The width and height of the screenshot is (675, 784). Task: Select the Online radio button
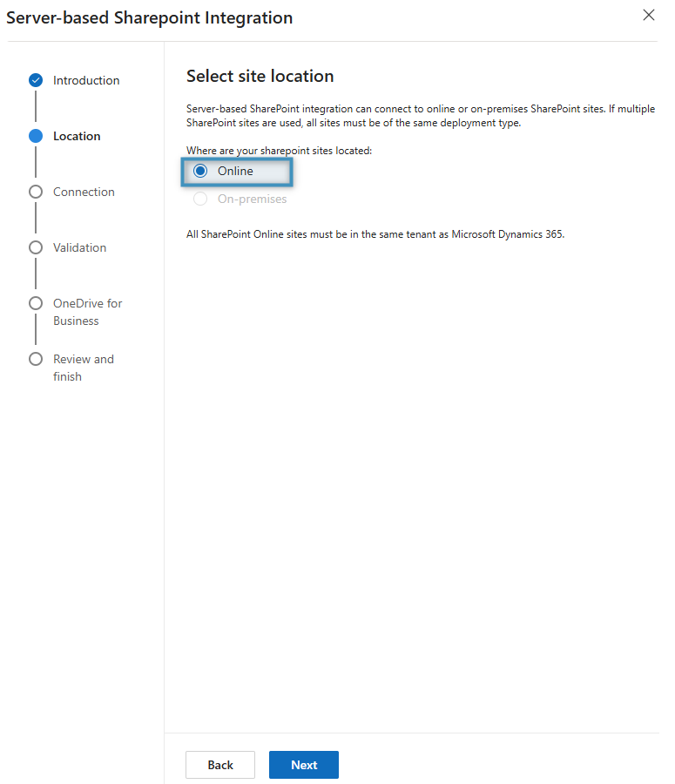pyautogui.click(x=200, y=171)
